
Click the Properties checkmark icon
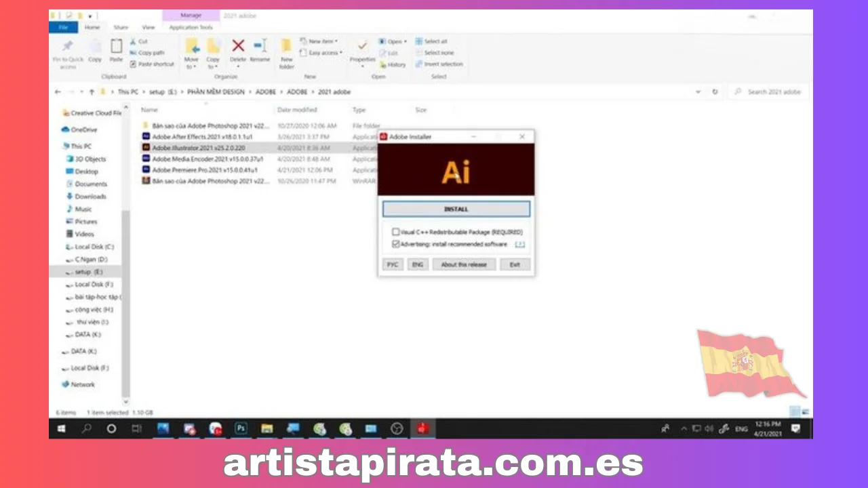click(363, 45)
